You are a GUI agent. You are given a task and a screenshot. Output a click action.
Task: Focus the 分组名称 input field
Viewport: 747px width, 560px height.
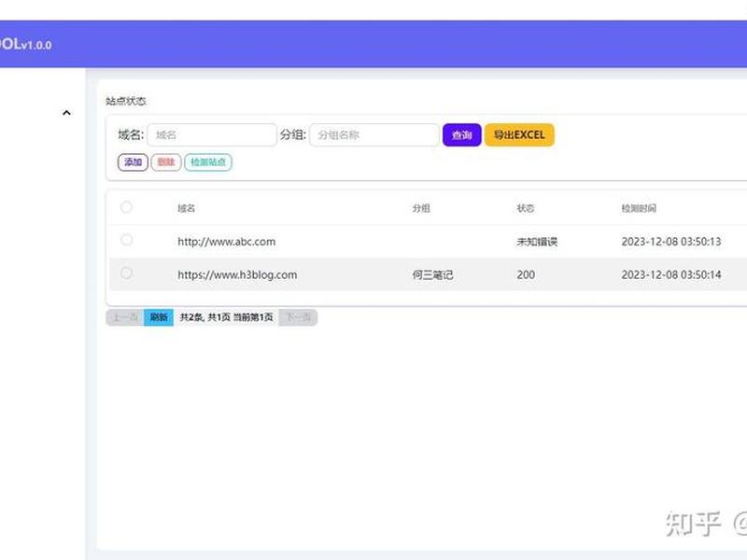click(374, 134)
